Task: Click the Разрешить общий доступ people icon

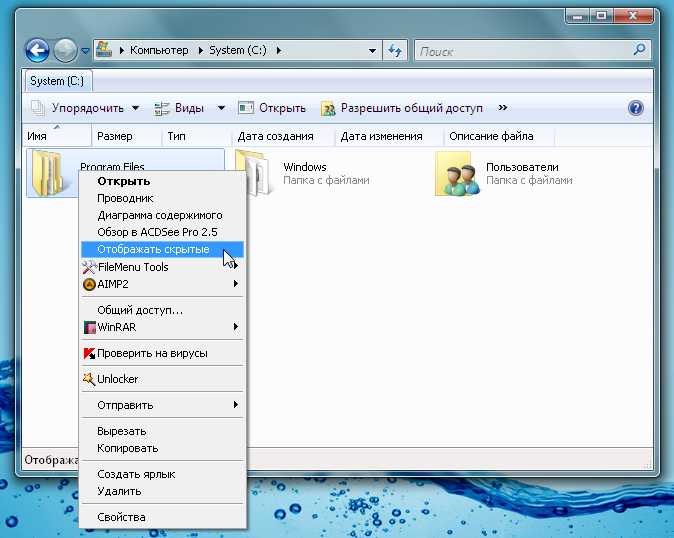Action: tap(328, 109)
